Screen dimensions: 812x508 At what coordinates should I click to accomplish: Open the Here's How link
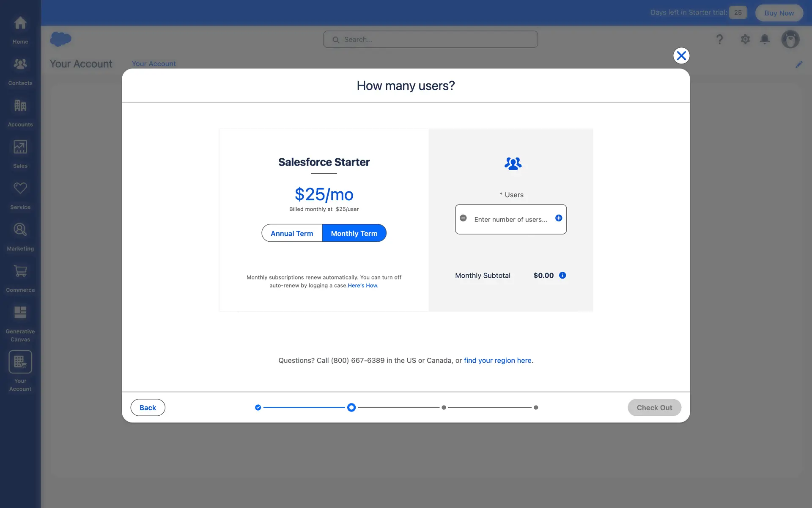363,286
